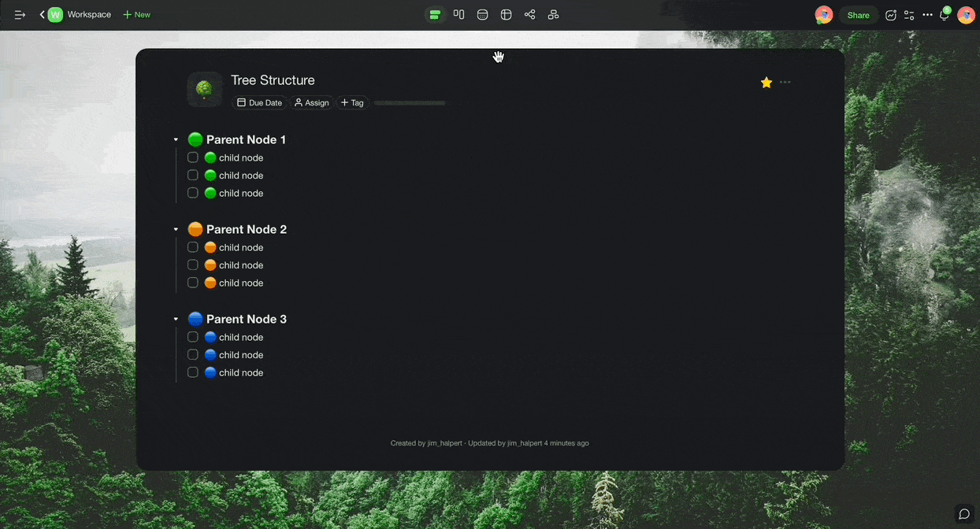Switch to board columns view
This screenshot has width=980, height=529.
(458, 15)
